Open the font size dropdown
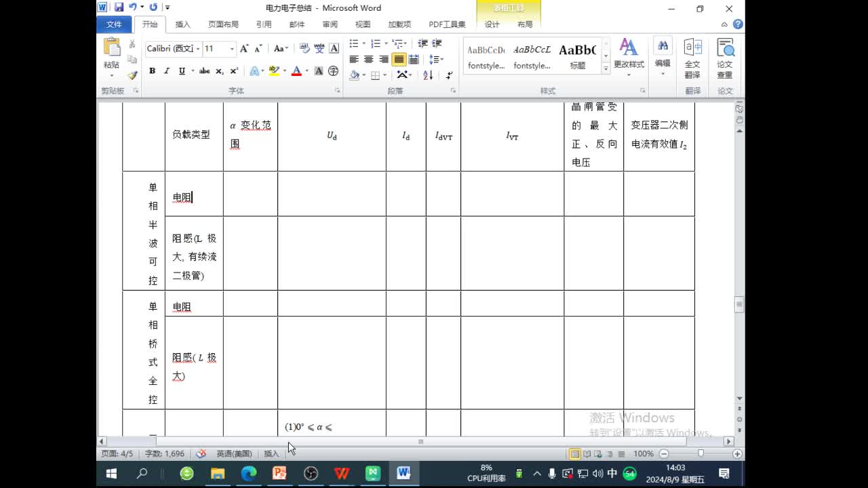This screenshot has height=488, width=868. click(x=232, y=49)
